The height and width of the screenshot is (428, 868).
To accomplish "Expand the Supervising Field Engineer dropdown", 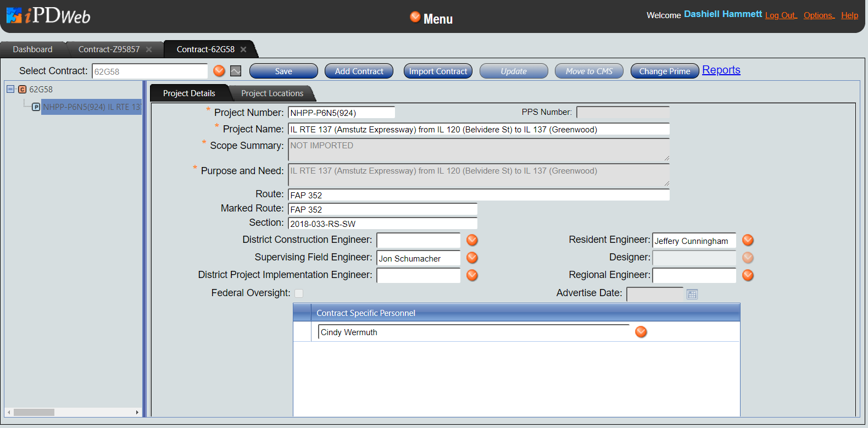I will point(472,258).
